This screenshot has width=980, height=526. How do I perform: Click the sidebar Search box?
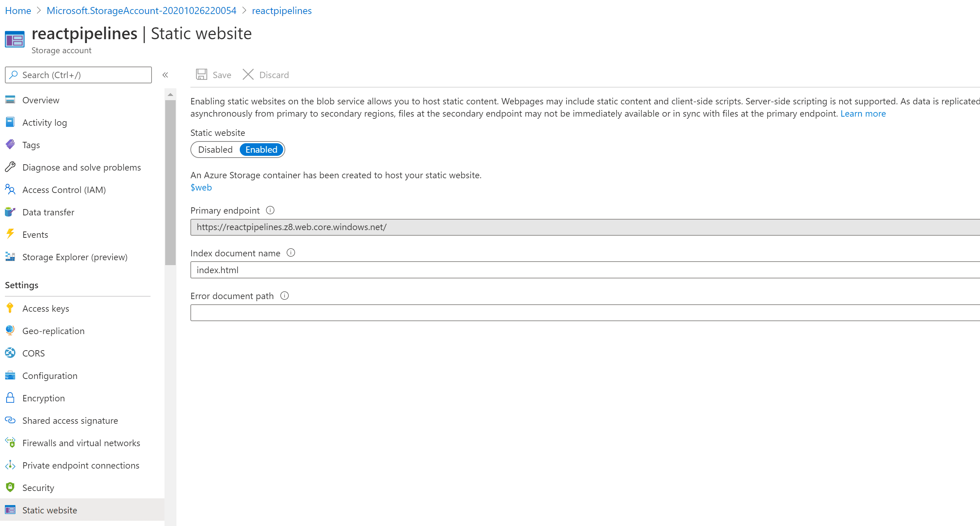78,75
